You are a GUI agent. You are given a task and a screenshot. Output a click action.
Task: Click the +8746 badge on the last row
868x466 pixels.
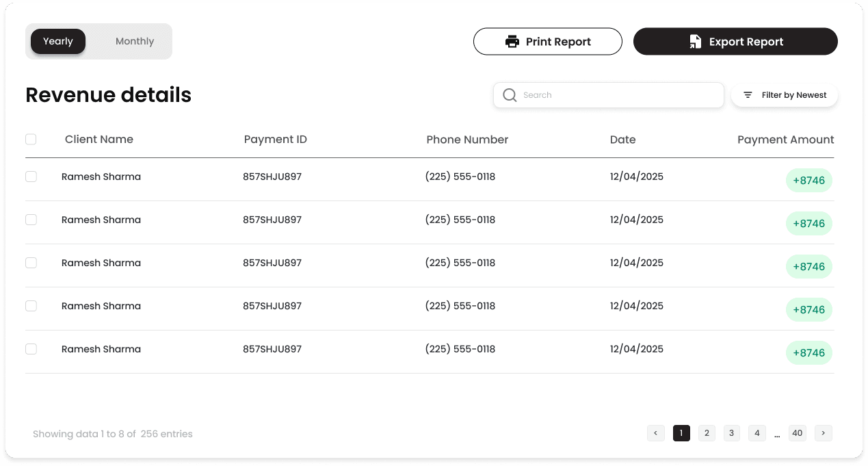click(x=808, y=353)
